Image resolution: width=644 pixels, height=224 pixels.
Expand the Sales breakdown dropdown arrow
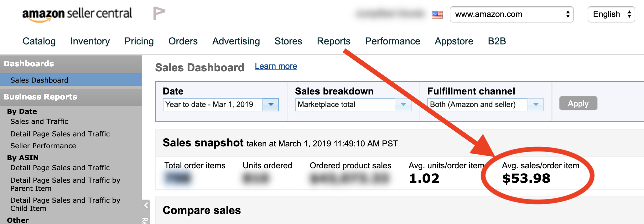(x=403, y=104)
